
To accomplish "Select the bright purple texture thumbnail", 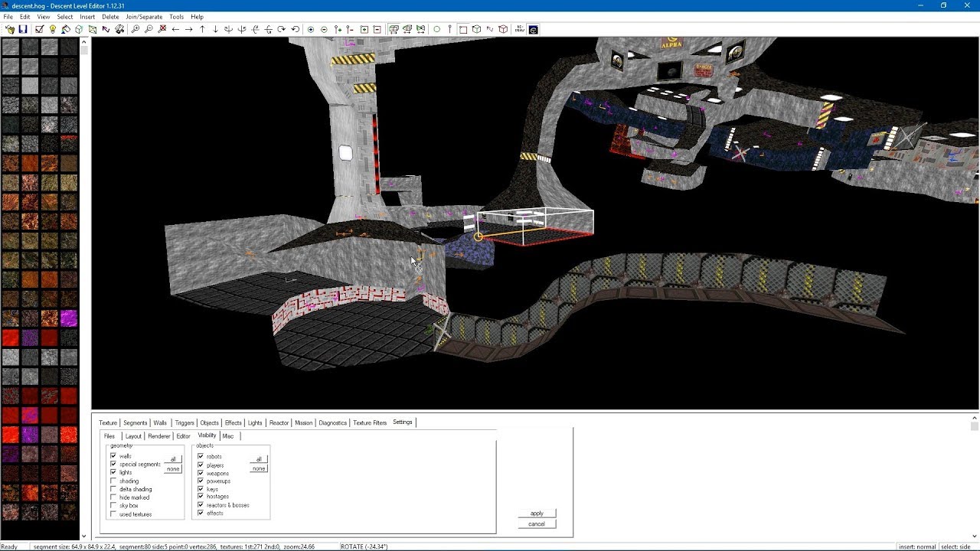I will pyautogui.click(x=69, y=318).
